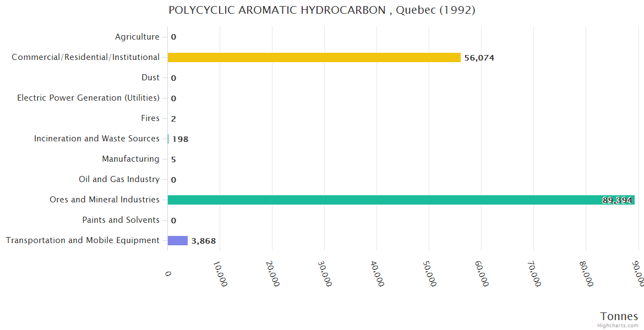Select the Incineration and Waste Sources label
This screenshot has width=644, height=330.
(x=96, y=139)
